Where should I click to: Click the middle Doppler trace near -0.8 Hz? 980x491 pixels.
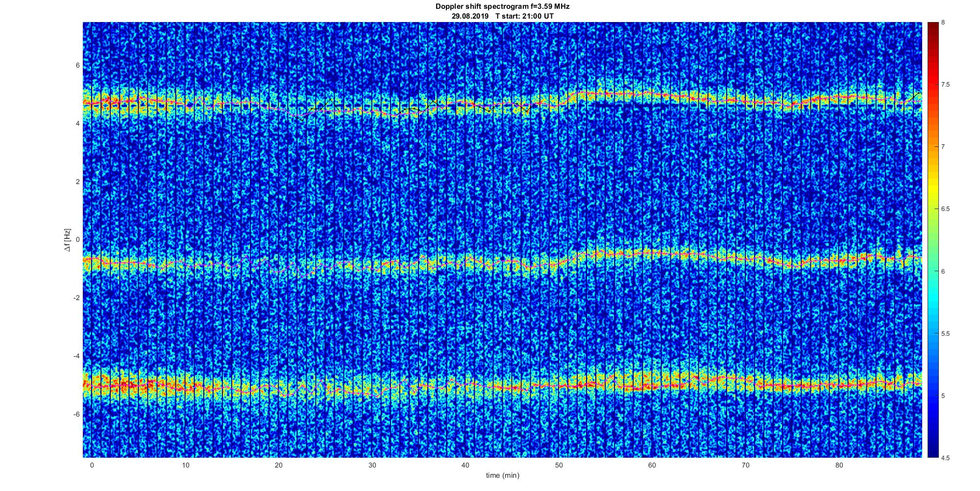click(x=502, y=262)
